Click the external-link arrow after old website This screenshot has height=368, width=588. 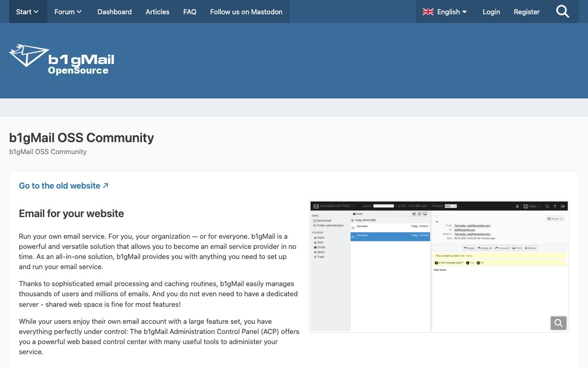click(106, 185)
